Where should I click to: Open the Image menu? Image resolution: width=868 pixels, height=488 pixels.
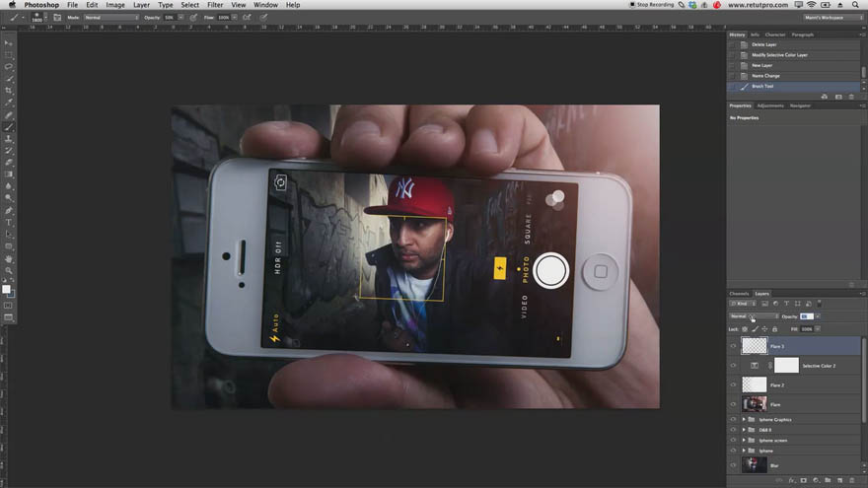[x=115, y=5]
